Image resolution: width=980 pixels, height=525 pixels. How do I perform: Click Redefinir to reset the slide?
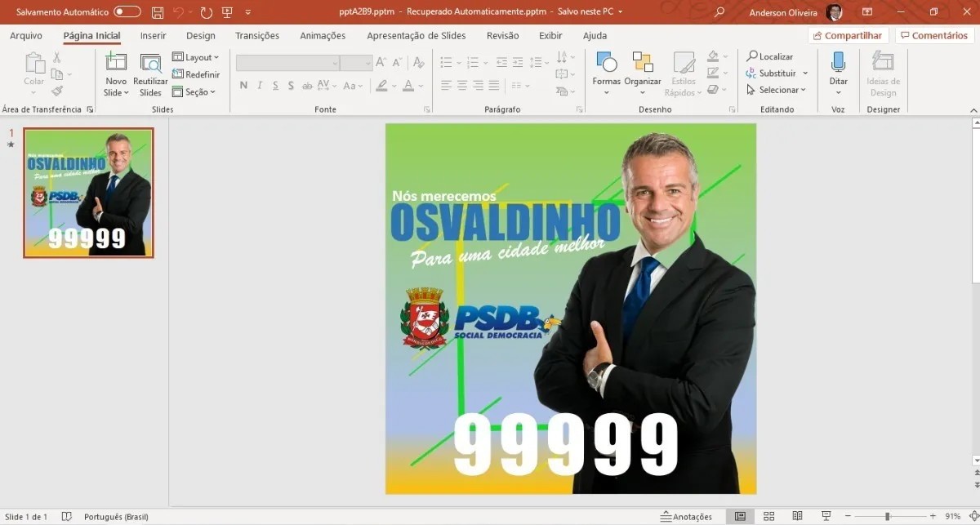[196, 74]
